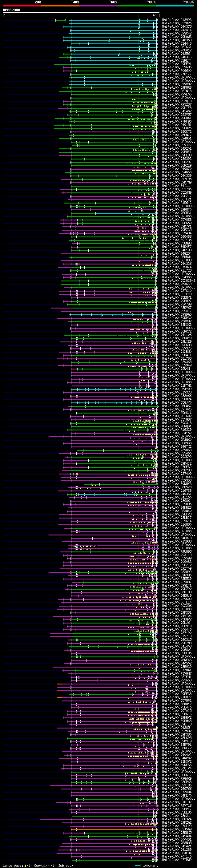This screenshot has height=868, width=197.
Task: Click the red ~20% identity legend bar
Action: pyautogui.click(x=22, y=6)
